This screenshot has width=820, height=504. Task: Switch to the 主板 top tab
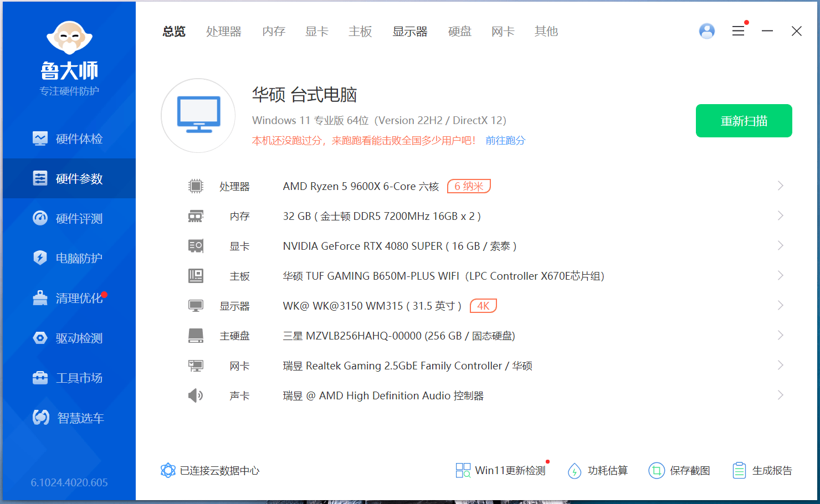[x=360, y=32]
